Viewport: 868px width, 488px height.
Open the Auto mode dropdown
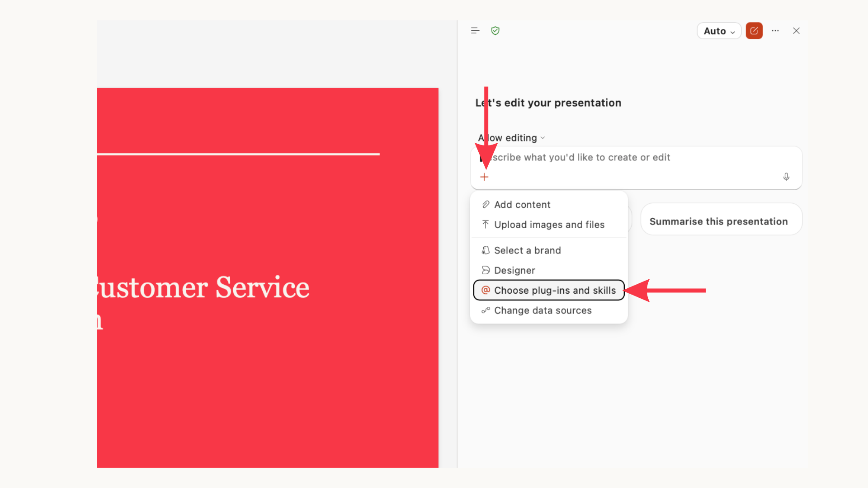click(x=719, y=31)
